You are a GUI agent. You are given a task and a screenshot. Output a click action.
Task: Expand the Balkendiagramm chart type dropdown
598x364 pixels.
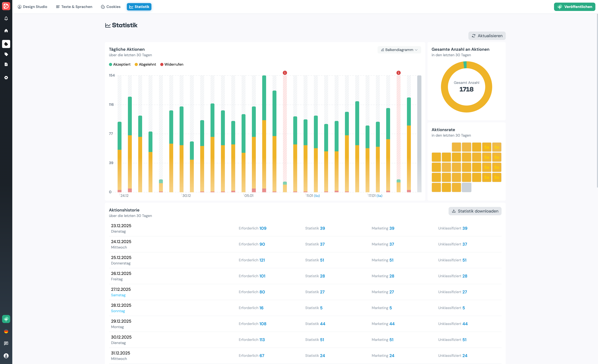point(399,50)
